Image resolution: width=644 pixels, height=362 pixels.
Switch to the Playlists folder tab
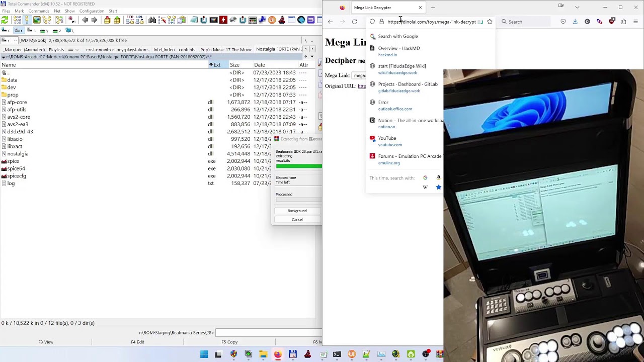coord(56,50)
